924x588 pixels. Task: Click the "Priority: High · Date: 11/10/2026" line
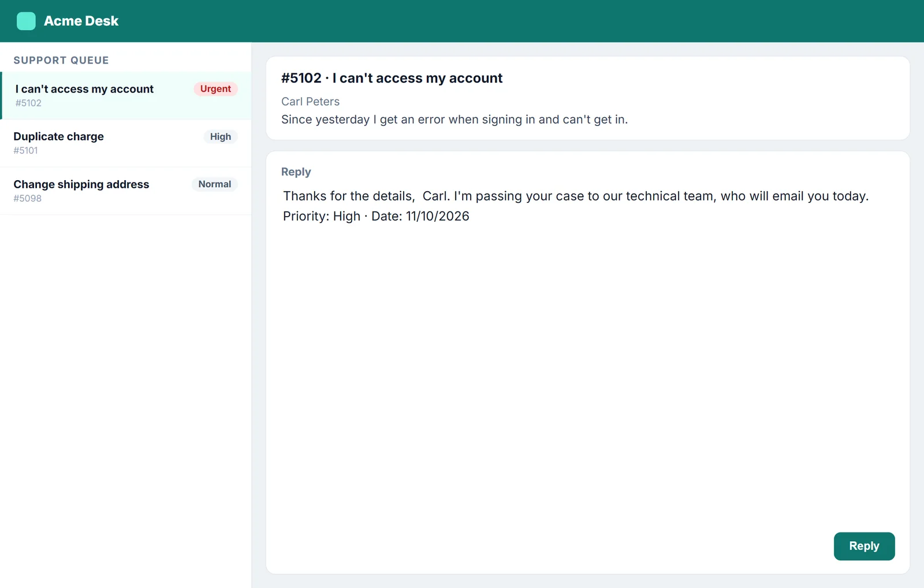376,216
